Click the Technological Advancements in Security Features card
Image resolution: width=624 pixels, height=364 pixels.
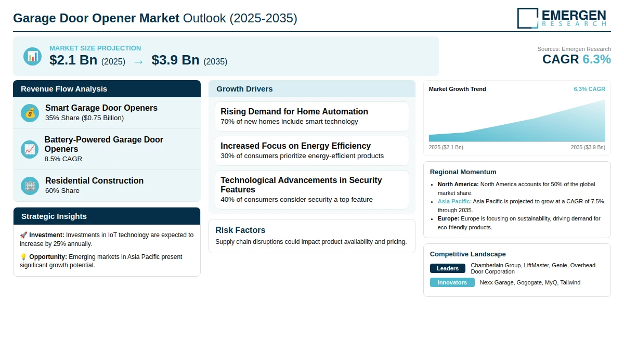click(312, 190)
